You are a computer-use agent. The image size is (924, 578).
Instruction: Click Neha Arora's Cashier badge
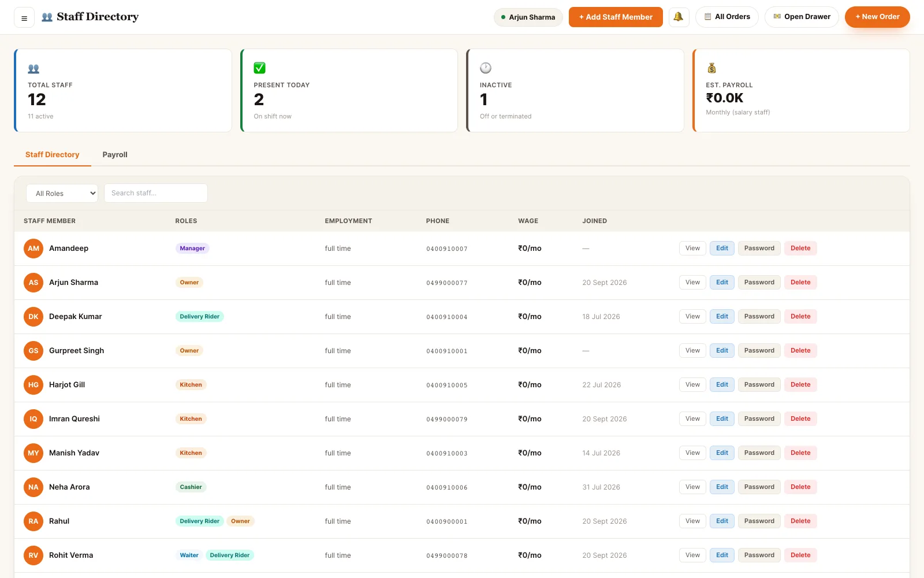coord(191,487)
